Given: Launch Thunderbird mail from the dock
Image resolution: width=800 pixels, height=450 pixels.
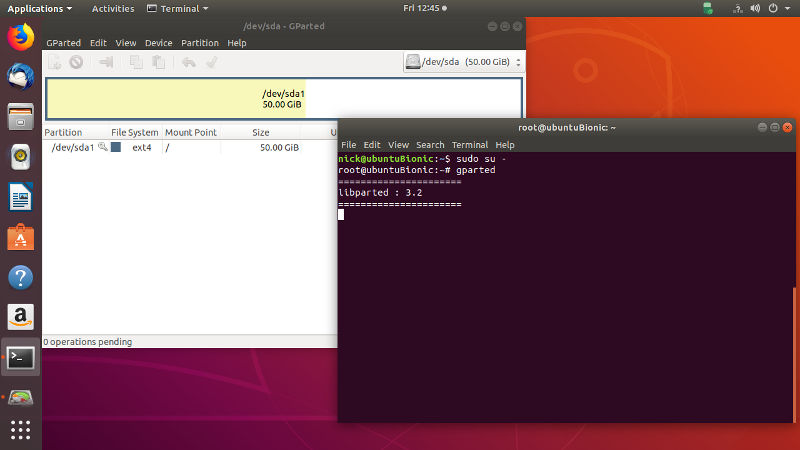Looking at the screenshot, I should point(20,77).
